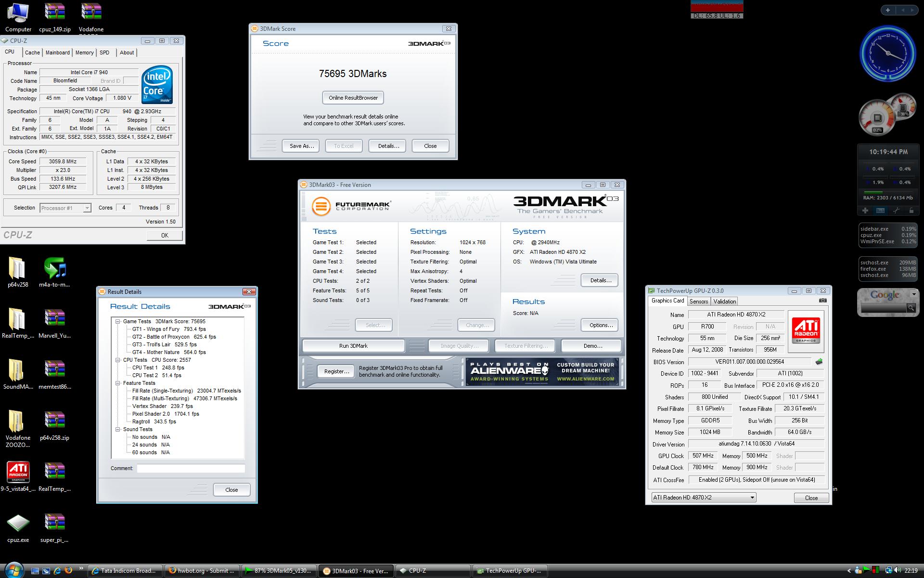Click Show Desktop quick launch icon
The height and width of the screenshot is (578, 924).
click(x=35, y=571)
